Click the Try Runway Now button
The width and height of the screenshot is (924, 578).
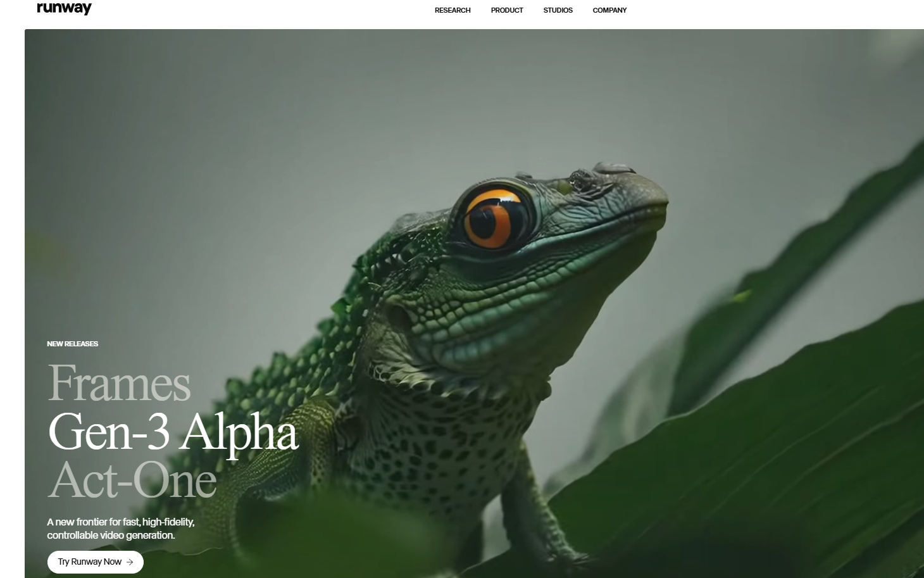pyautogui.click(x=96, y=562)
